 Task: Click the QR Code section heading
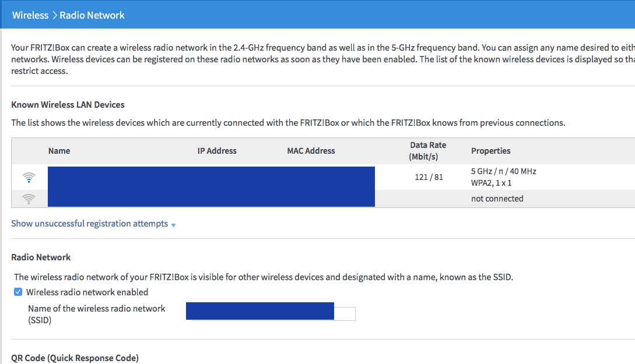pyautogui.click(x=75, y=358)
